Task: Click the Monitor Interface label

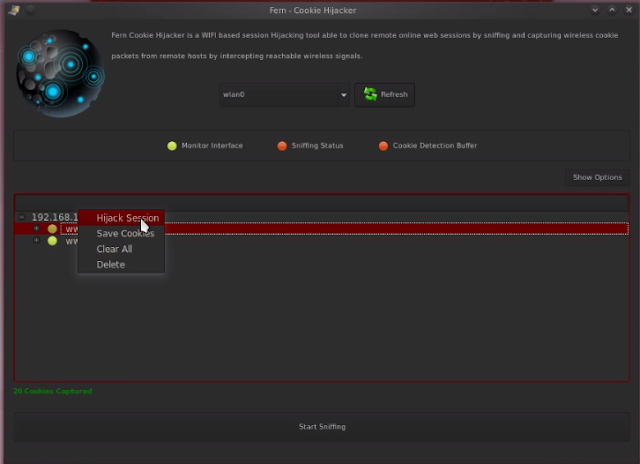Action: [x=212, y=146]
